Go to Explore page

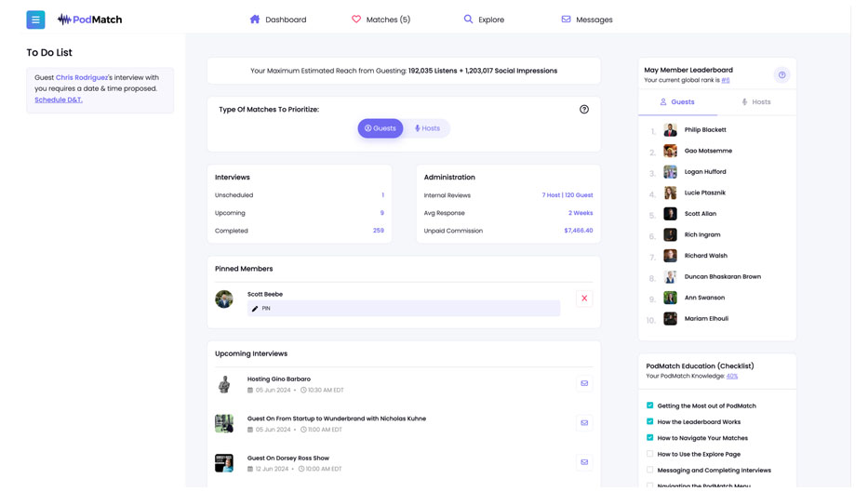(484, 20)
